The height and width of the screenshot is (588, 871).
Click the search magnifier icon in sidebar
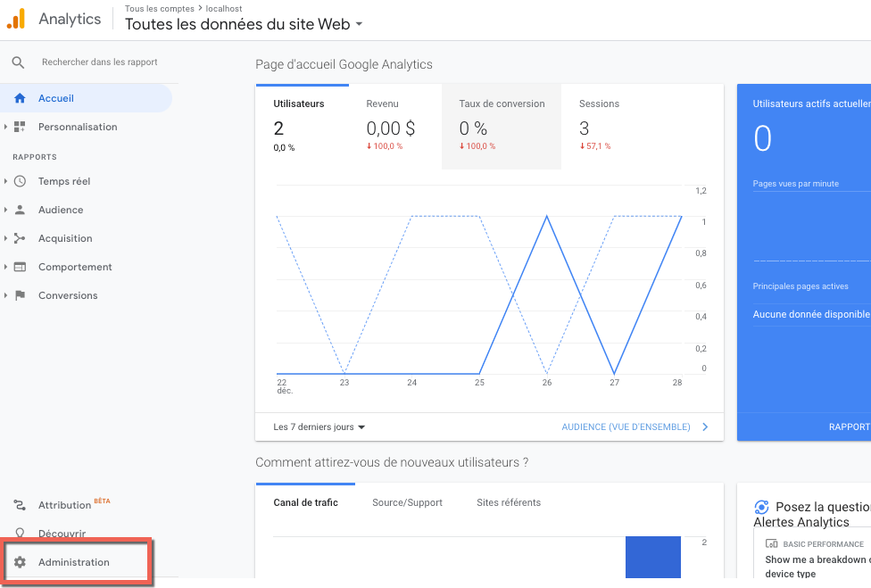[x=18, y=62]
